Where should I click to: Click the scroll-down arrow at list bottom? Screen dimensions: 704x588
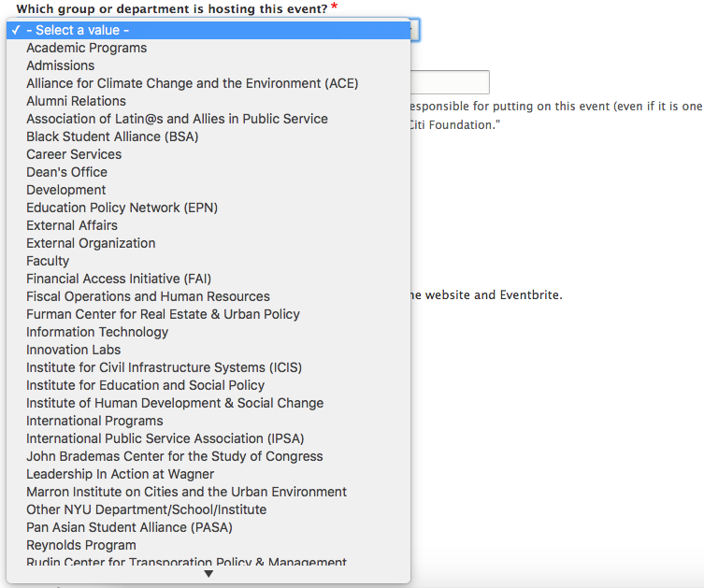tap(208, 574)
